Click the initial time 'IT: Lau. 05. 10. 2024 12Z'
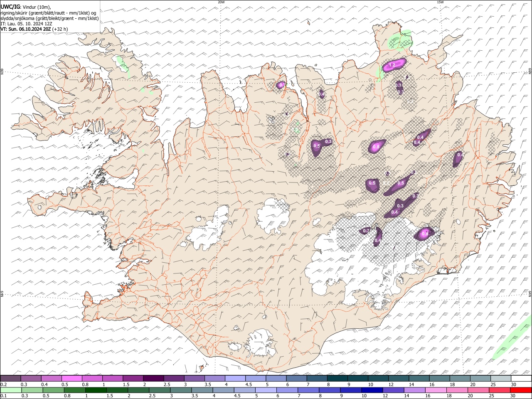This screenshot has height=399, width=532. (x=26, y=24)
